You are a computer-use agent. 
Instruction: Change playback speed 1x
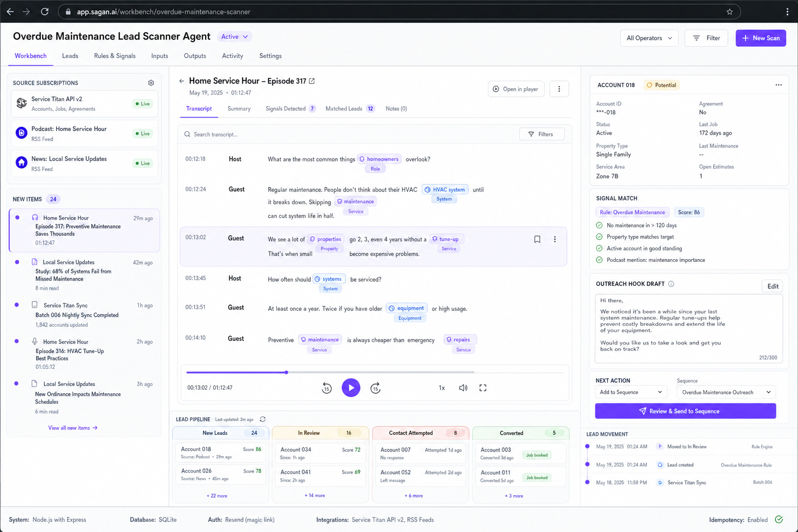pyautogui.click(x=442, y=388)
